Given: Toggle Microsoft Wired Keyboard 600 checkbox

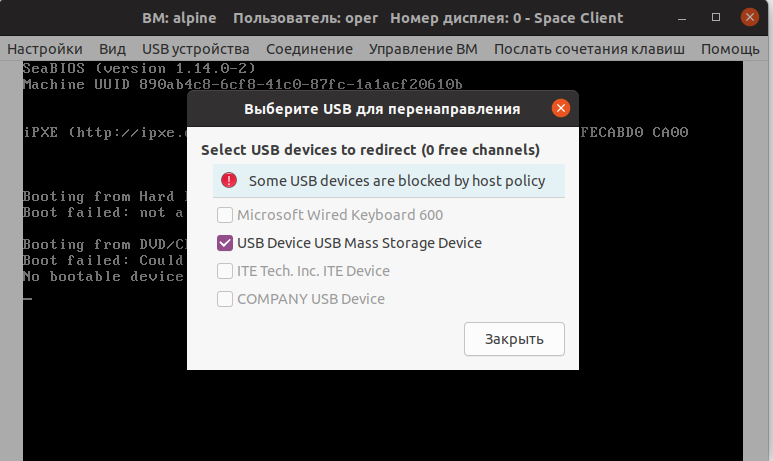Looking at the screenshot, I should tap(225, 215).
